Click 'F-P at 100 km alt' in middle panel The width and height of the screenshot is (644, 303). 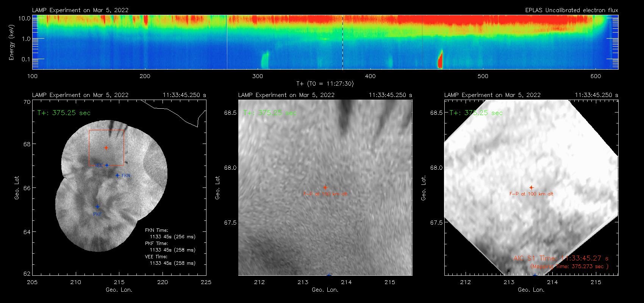tap(325, 194)
